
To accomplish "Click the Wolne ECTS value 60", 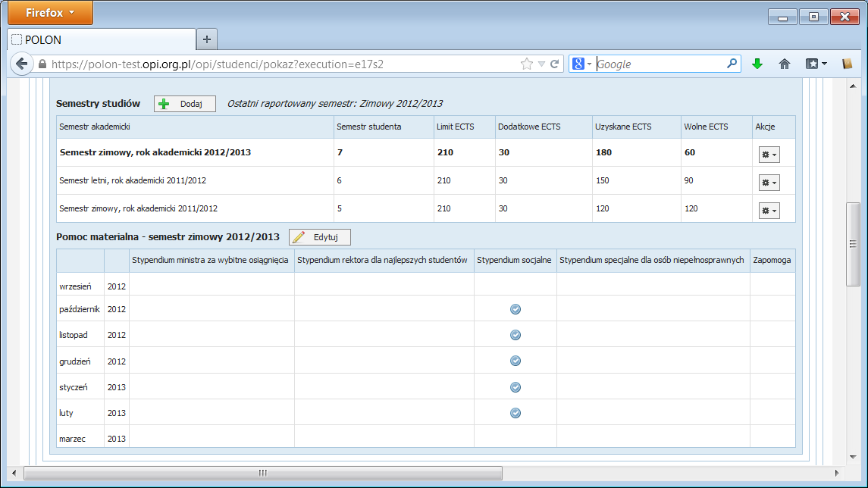I will point(690,152).
